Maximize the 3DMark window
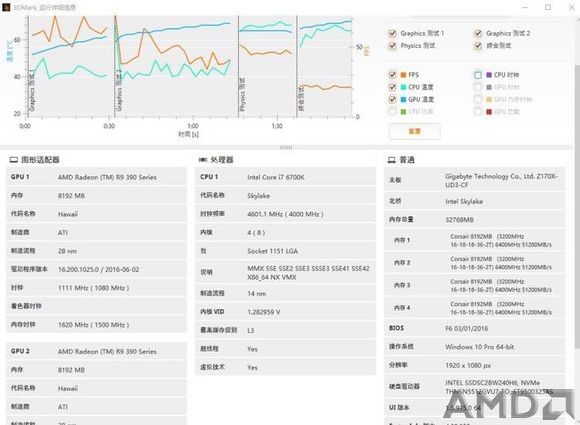This screenshot has height=425, width=580. (548, 7)
